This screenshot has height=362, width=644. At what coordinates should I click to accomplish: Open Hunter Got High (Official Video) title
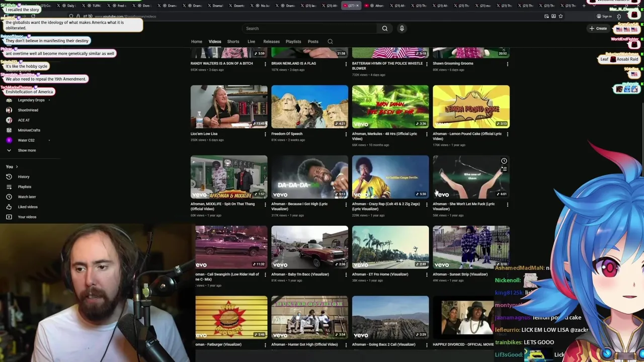tap(304, 345)
